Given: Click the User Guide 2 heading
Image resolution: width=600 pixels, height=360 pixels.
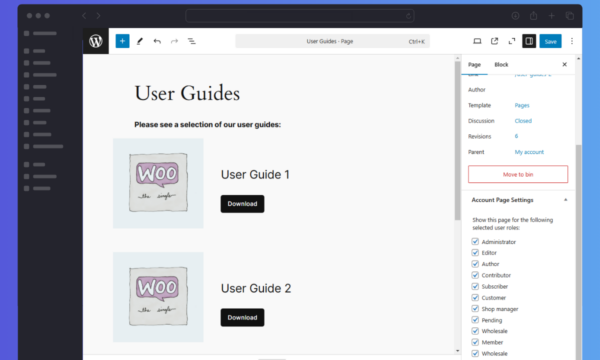Looking at the screenshot, I should point(256,288).
